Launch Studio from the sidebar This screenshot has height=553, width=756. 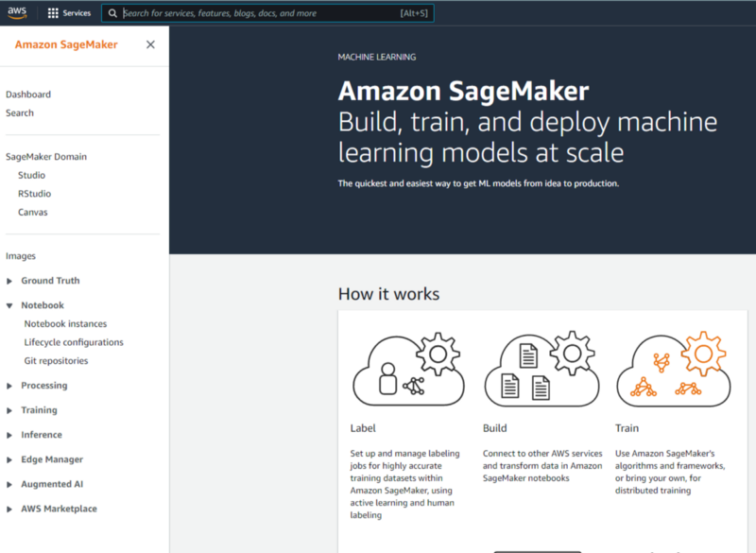click(x=32, y=175)
